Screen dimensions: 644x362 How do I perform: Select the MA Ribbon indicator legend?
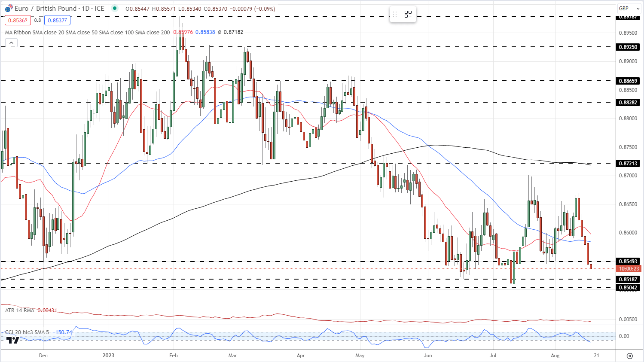click(x=87, y=32)
